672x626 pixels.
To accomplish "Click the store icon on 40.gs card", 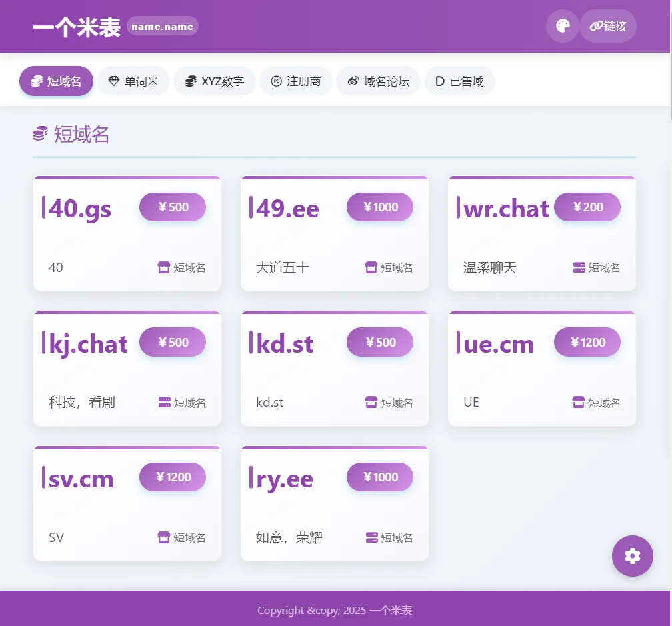I will point(164,267).
